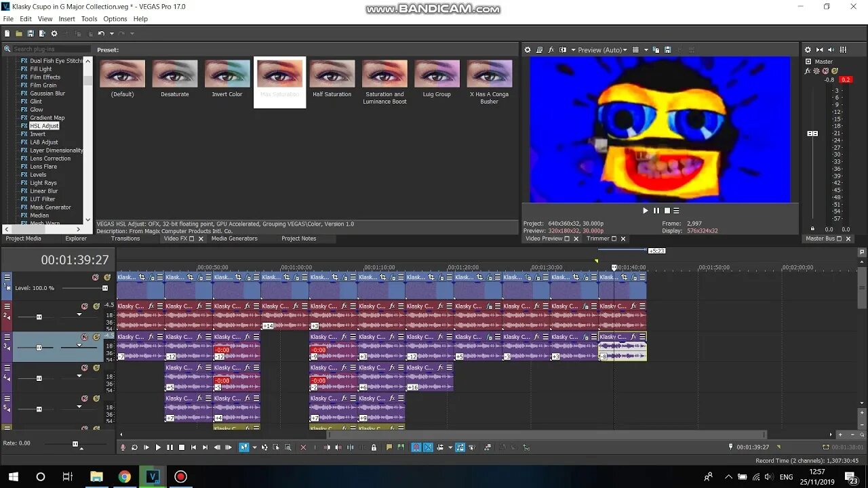Toggle Loop Playback icon in transport
Image resolution: width=868 pixels, height=488 pixels.
point(134,447)
